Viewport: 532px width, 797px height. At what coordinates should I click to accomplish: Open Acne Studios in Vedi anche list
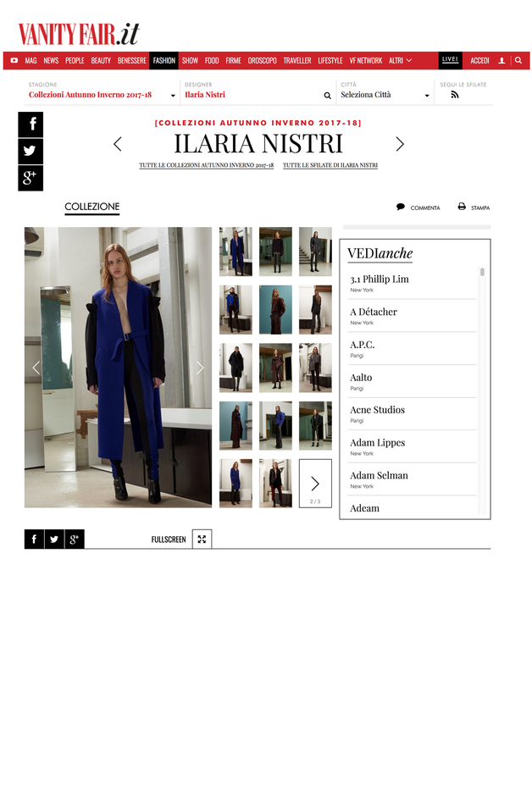click(x=377, y=410)
